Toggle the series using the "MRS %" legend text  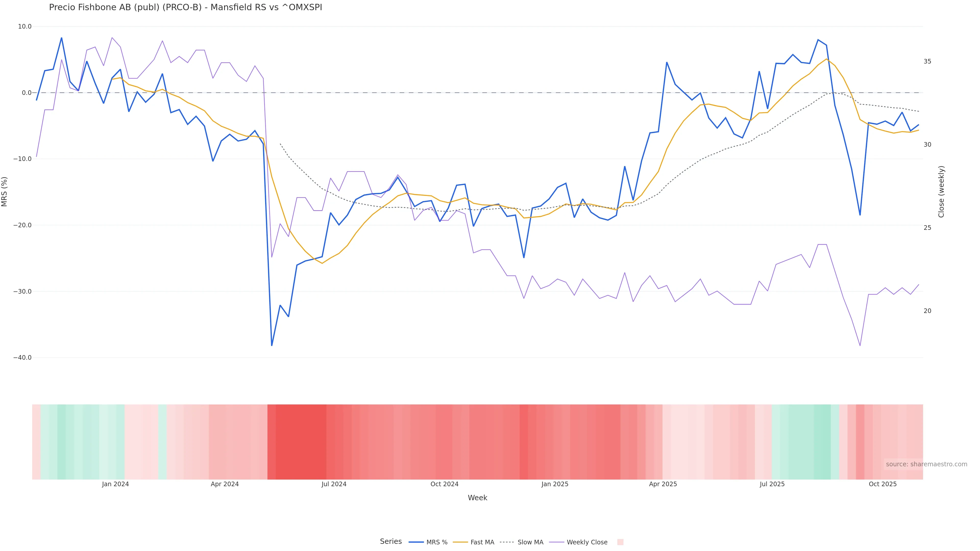(437, 542)
